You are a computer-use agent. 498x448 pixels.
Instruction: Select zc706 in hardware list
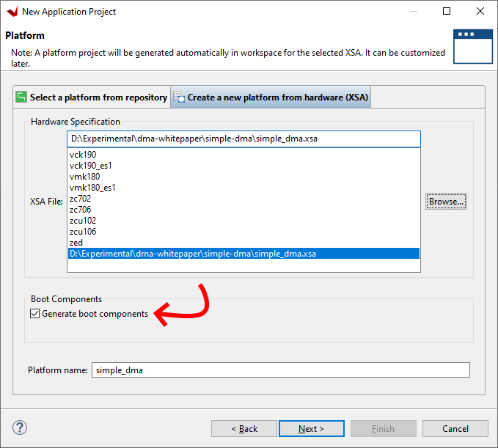(x=244, y=210)
